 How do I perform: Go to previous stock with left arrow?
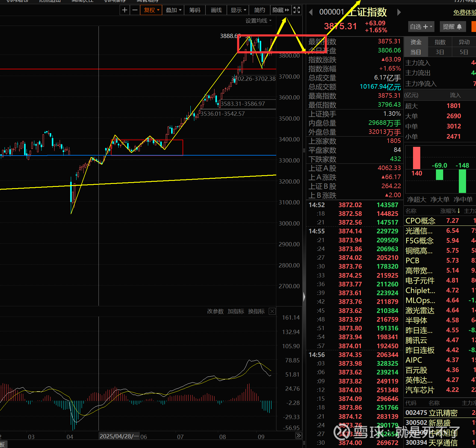tap(311, 12)
